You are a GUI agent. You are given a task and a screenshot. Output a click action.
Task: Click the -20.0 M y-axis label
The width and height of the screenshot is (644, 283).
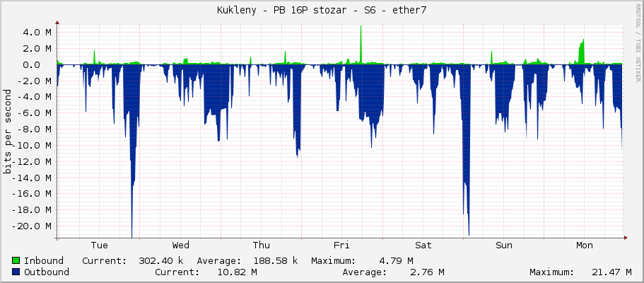tap(31, 226)
